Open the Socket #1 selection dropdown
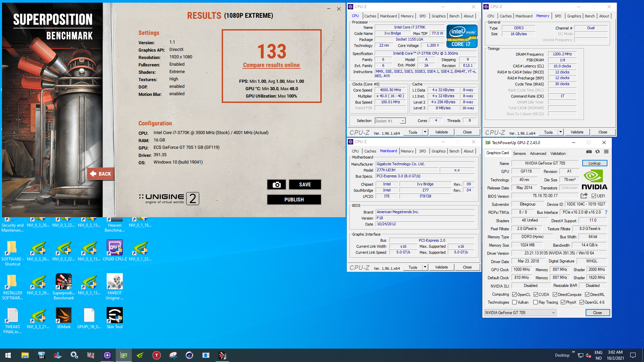The width and height of the screenshot is (644, 362). [390, 121]
